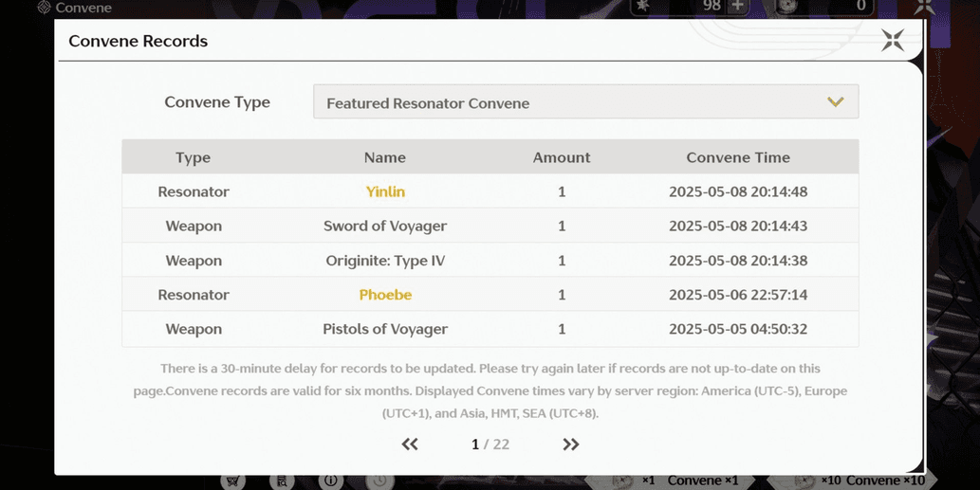Click the info icon at bottom
Image resolution: width=980 pixels, height=490 pixels.
(x=330, y=481)
